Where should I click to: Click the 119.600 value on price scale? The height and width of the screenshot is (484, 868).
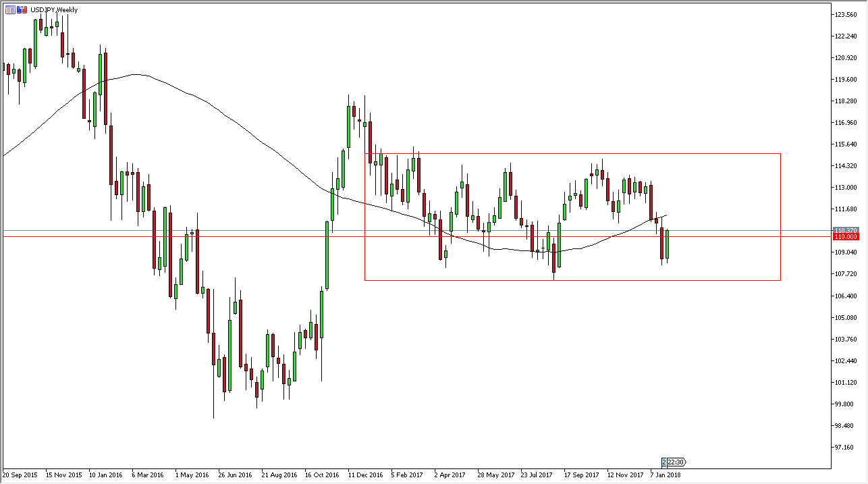click(846, 80)
